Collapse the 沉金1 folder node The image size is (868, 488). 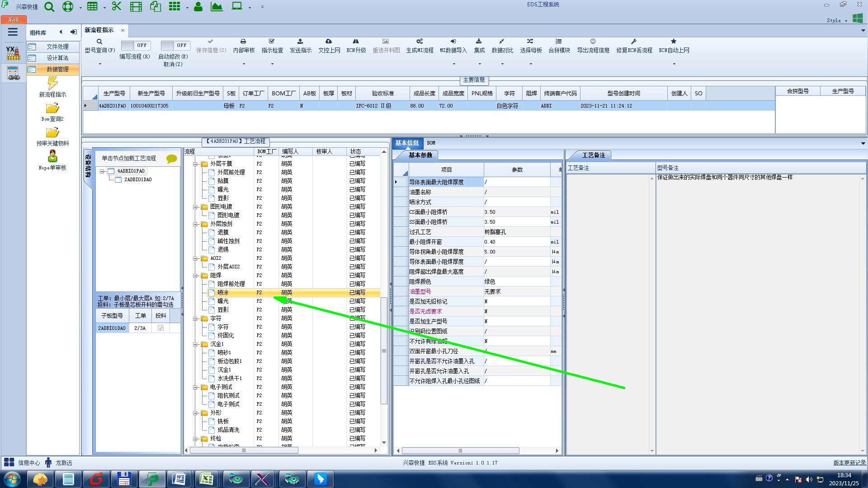[x=195, y=344]
